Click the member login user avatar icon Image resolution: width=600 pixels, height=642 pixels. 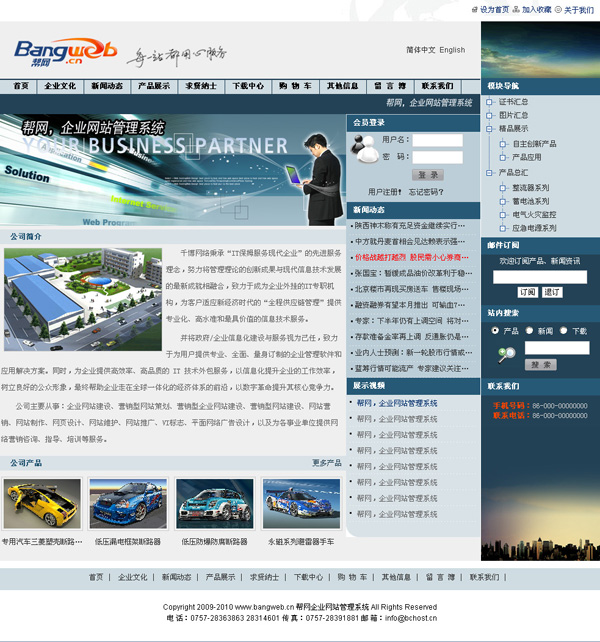[x=362, y=147]
